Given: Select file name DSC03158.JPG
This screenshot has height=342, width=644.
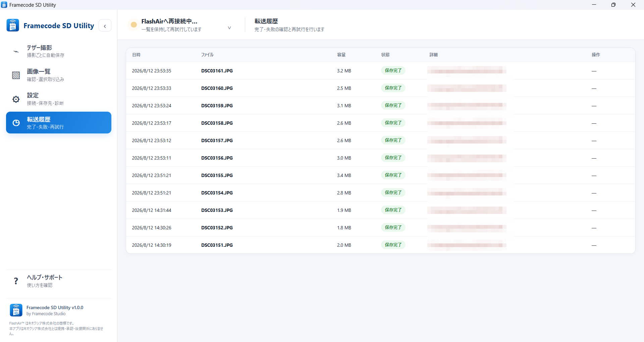Looking at the screenshot, I should [x=217, y=123].
